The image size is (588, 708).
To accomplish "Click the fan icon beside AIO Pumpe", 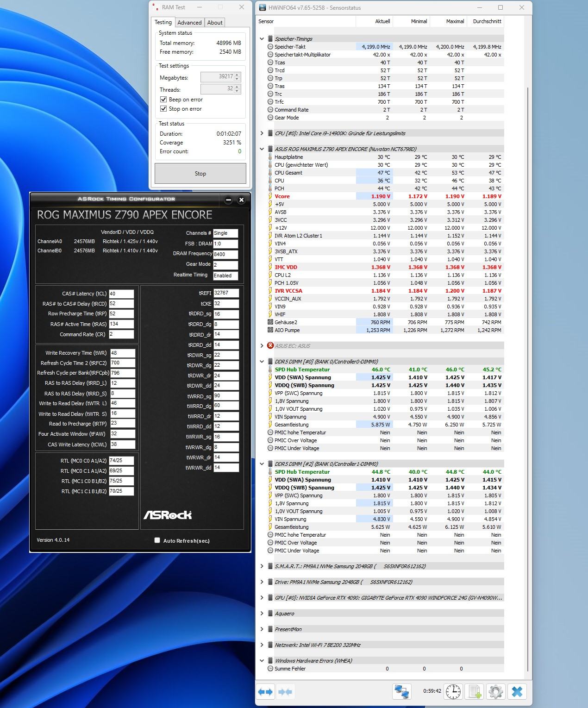I will coord(270,330).
